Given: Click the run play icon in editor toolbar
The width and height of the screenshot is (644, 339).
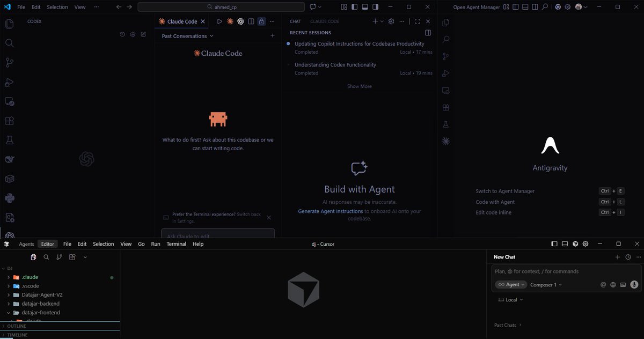Looking at the screenshot, I should coord(219,21).
